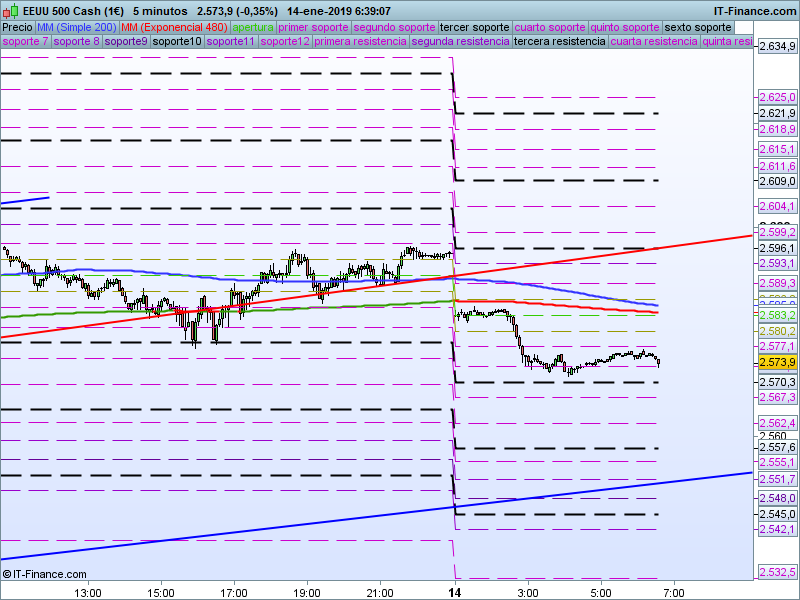The height and width of the screenshot is (600, 800).
Task: Click the yellow 2.573,9 current price tag
Action: click(777, 362)
